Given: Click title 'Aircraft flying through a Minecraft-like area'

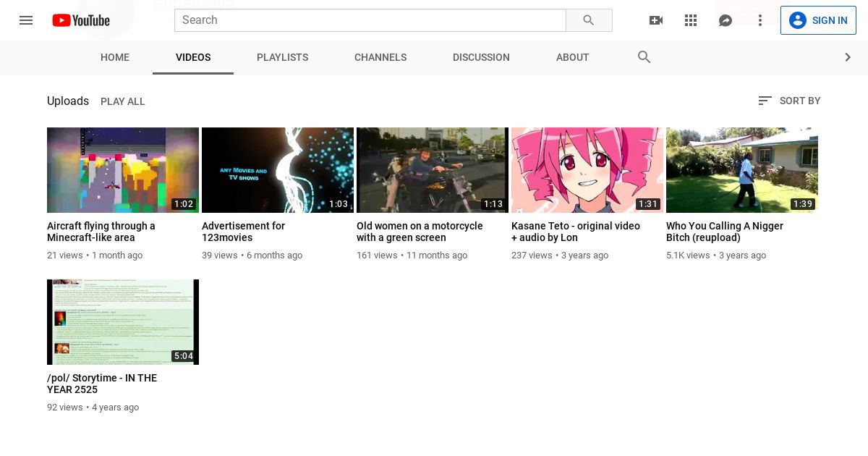Looking at the screenshot, I should [x=101, y=232].
